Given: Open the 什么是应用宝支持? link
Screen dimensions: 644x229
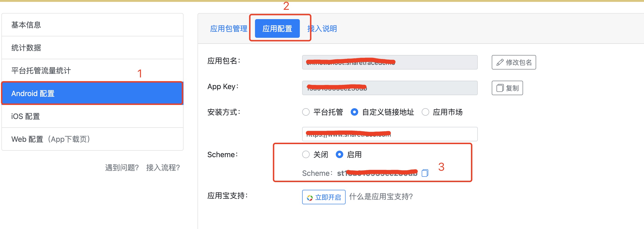Looking at the screenshot, I should [x=381, y=197].
